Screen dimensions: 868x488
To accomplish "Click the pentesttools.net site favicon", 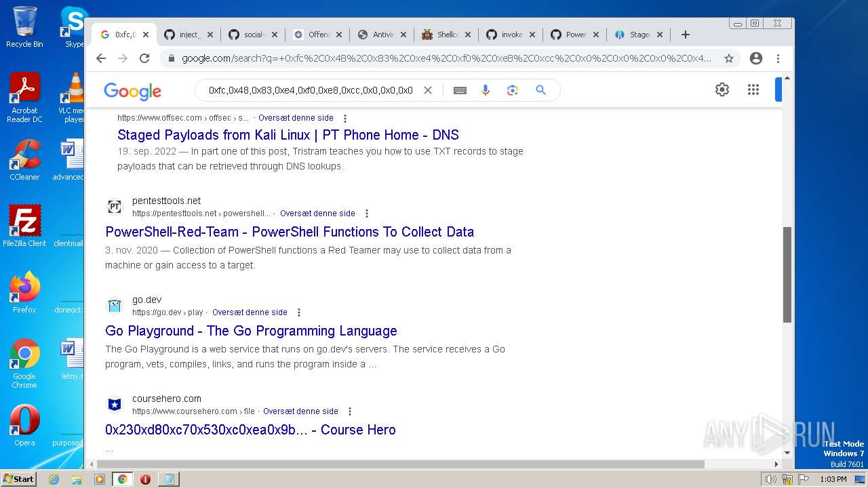I will coord(115,207).
